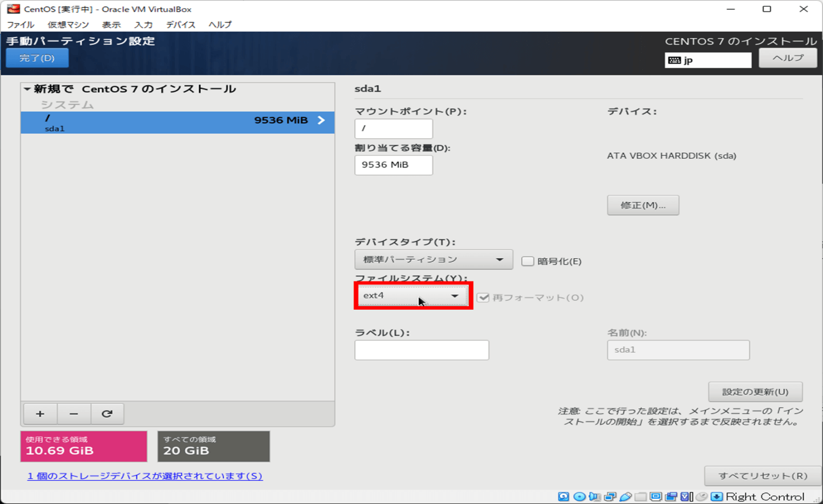Click the すべてリセット(R) button
Viewport: 823px width, 504px height.
763,476
